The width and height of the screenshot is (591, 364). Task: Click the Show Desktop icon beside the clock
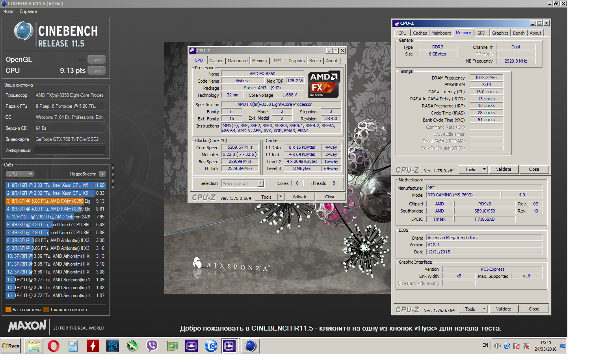(x=563, y=346)
